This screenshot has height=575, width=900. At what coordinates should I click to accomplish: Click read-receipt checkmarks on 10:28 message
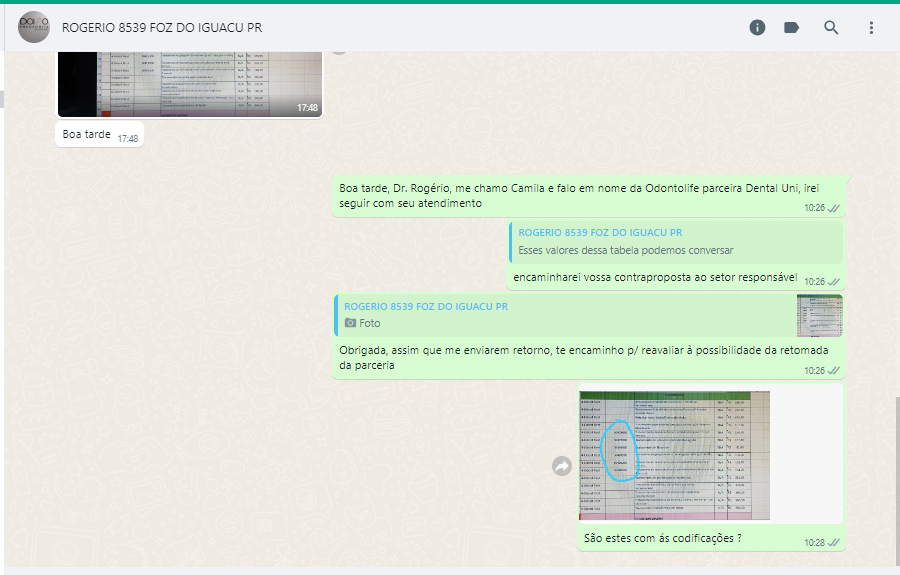tap(833, 542)
